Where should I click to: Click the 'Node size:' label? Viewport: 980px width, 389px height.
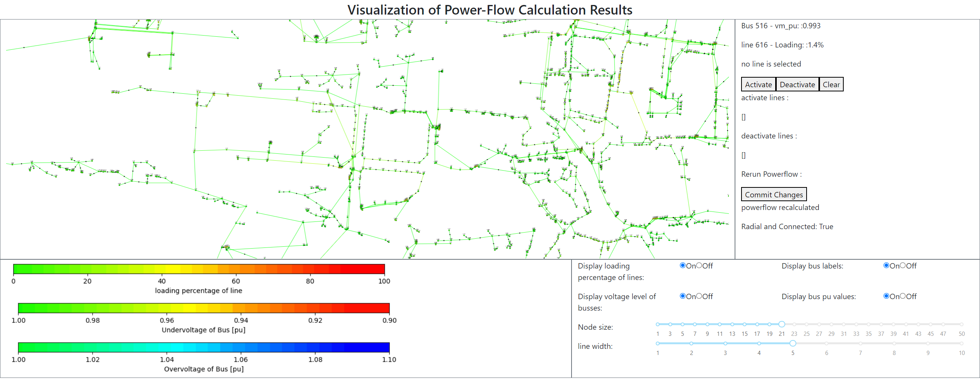click(595, 327)
